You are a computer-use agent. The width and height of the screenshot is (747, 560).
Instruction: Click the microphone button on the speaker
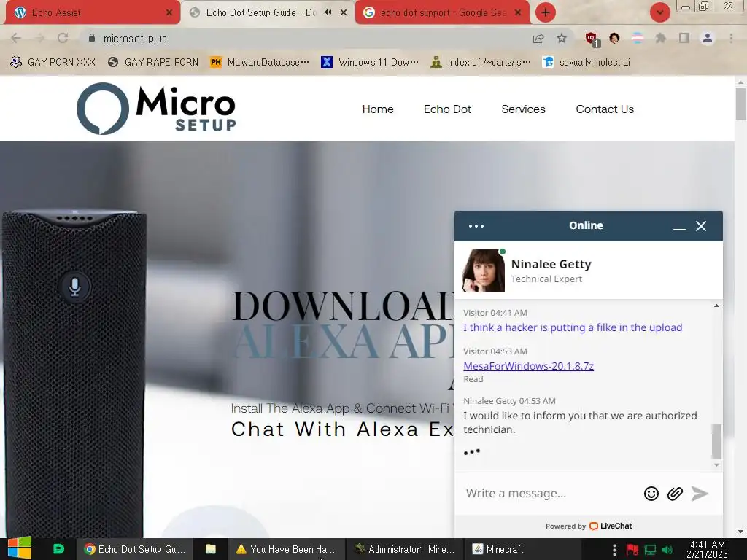pos(74,287)
